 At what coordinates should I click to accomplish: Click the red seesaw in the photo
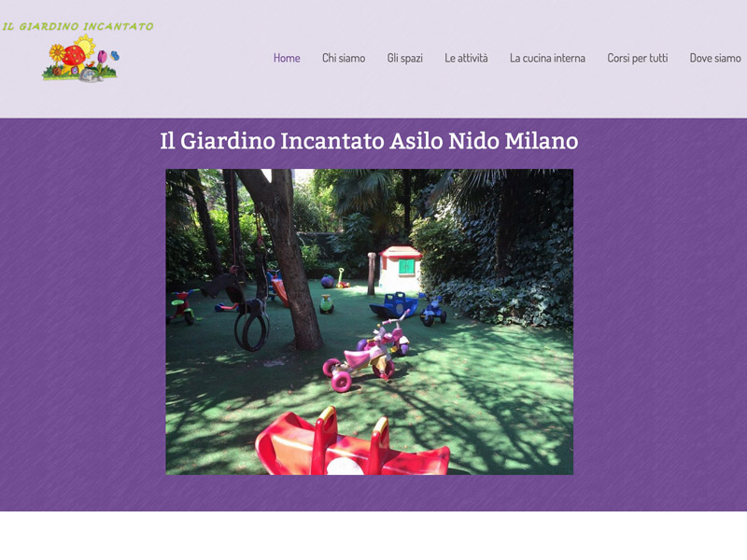(x=352, y=443)
